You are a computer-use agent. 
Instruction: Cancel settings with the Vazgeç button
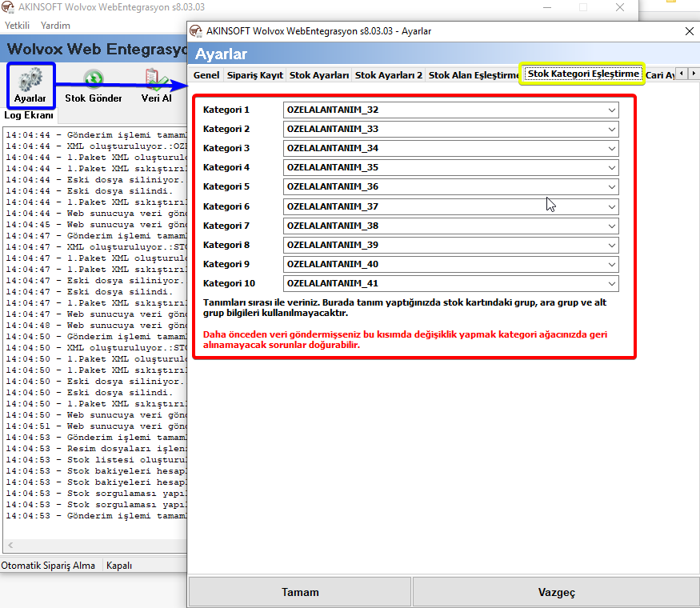pyautogui.click(x=556, y=592)
